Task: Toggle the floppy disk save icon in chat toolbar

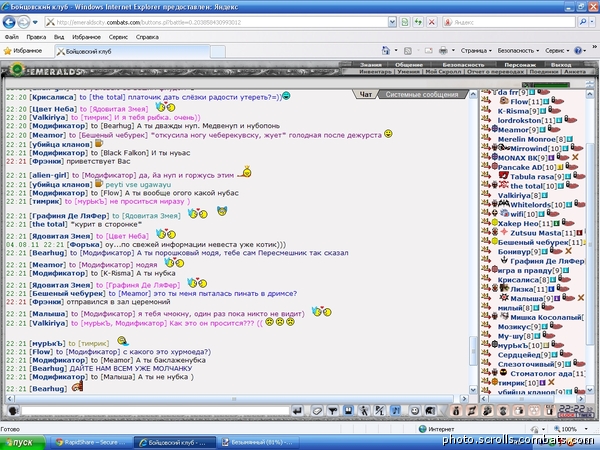Action: click(x=348, y=411)
